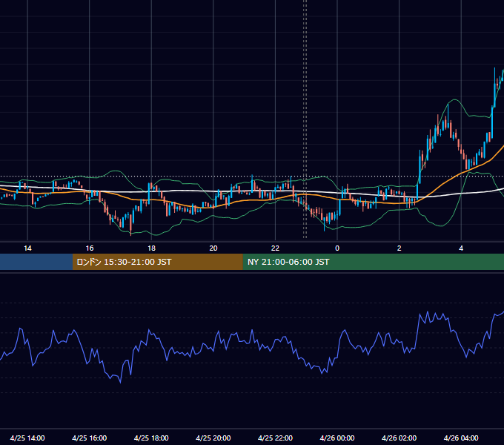
Task: Click hour label 2 on price chart axis
Action: [x=399, y=248]
